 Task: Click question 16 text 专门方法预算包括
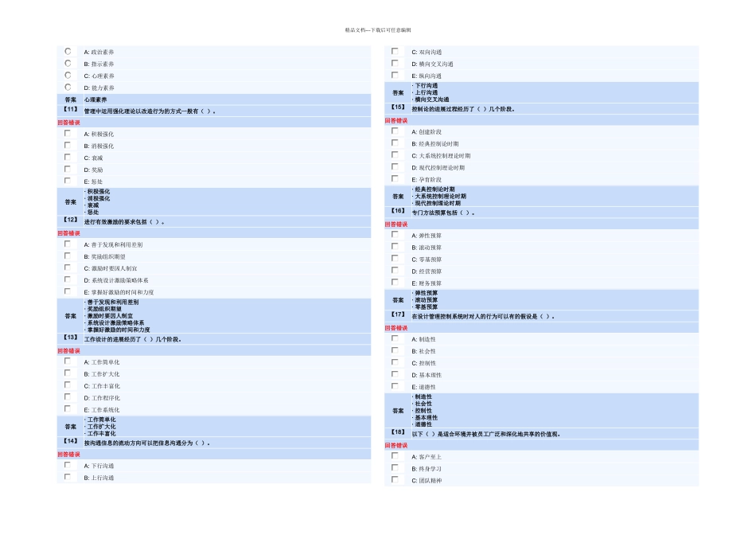pyautogui.click(x=442, y=213)
